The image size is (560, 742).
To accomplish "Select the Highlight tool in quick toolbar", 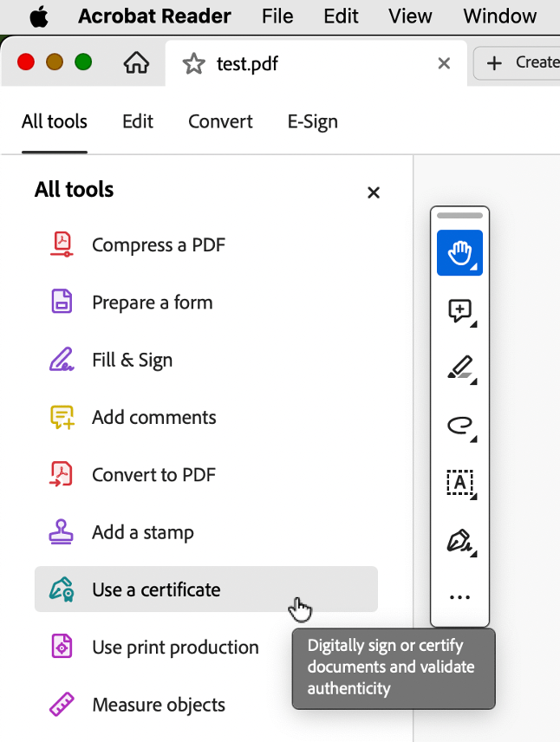I will 460,369.
